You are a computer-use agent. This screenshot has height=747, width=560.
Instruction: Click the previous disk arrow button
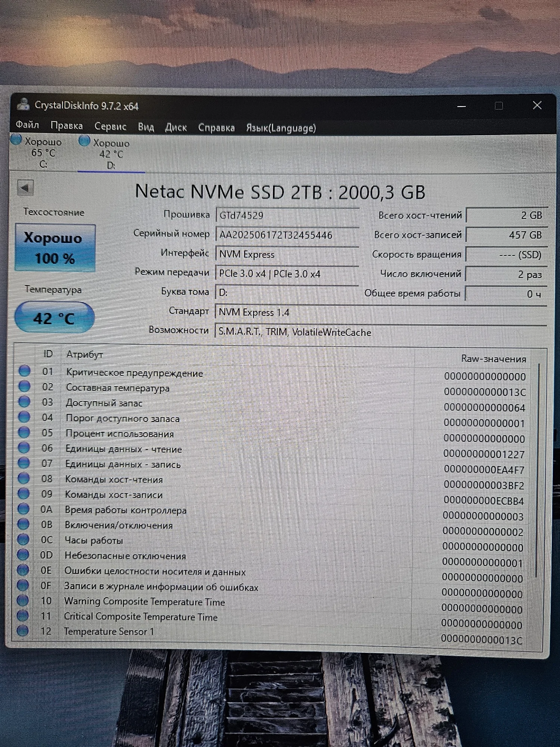click(25, 187)
